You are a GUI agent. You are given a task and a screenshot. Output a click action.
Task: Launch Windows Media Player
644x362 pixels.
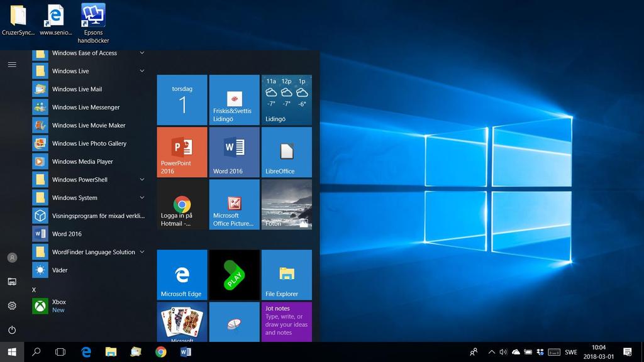[x=88, y=162]
